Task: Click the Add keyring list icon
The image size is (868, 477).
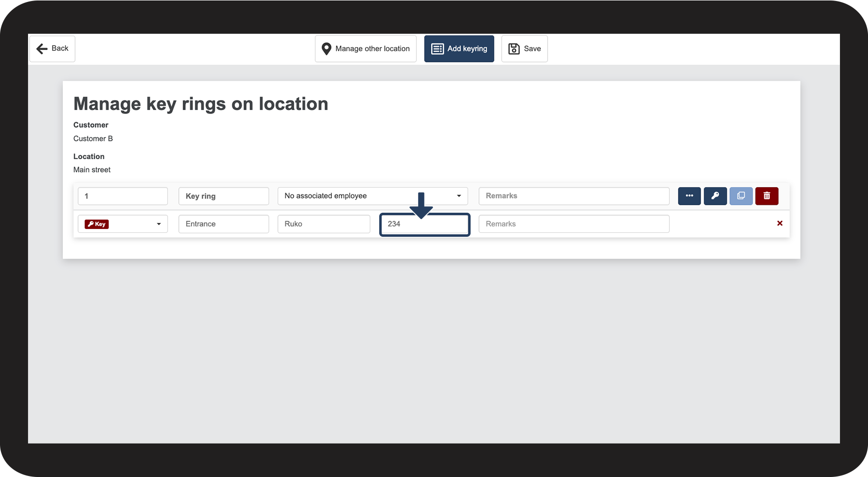Action: click(x=437, y=49)
